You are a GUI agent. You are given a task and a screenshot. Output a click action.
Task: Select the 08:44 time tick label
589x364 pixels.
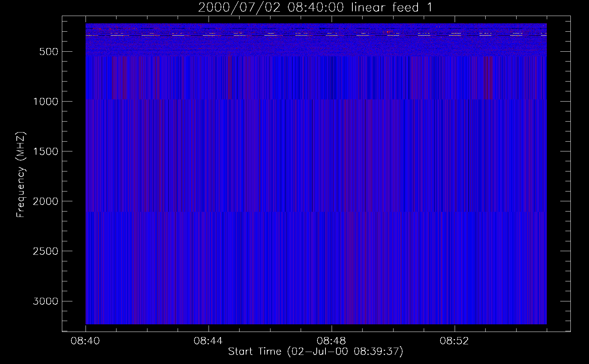point(209,341)
